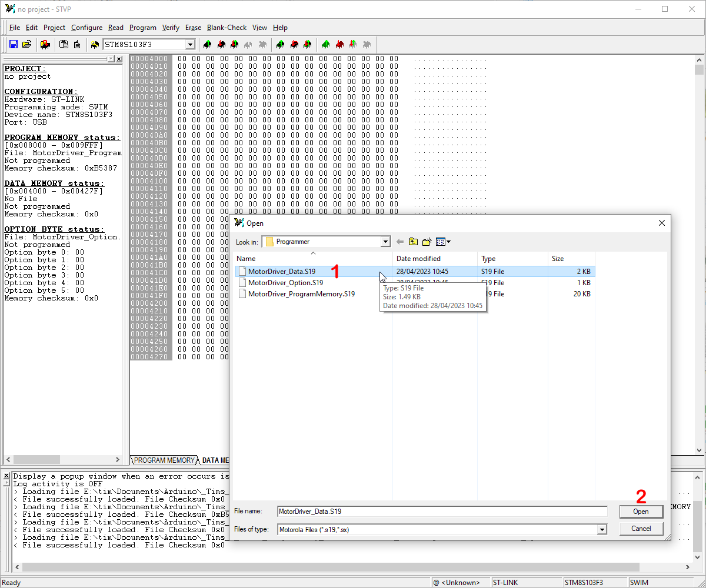
Task: Click Verify current tab chip icon
Action: click(x=234, y=45)
